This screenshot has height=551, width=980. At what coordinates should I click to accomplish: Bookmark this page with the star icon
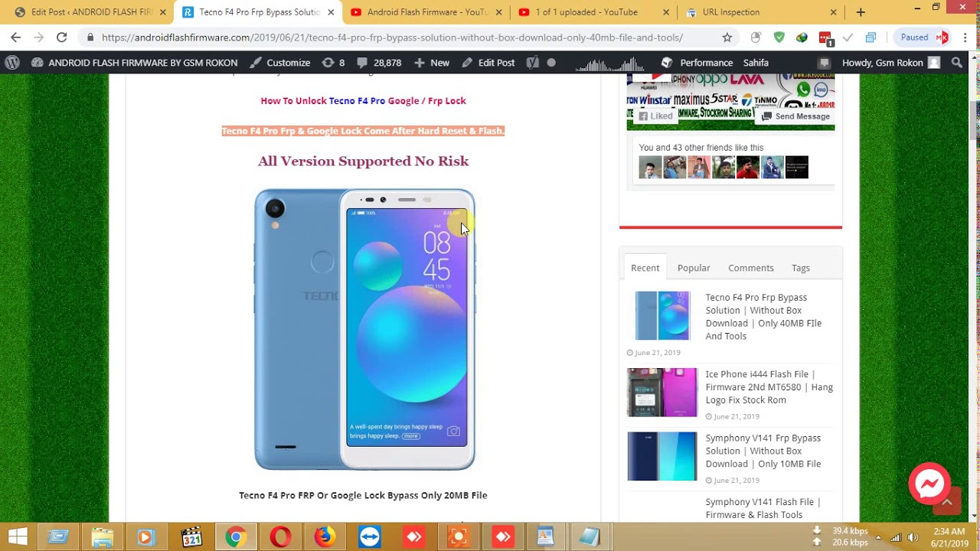tap(727, 37)
